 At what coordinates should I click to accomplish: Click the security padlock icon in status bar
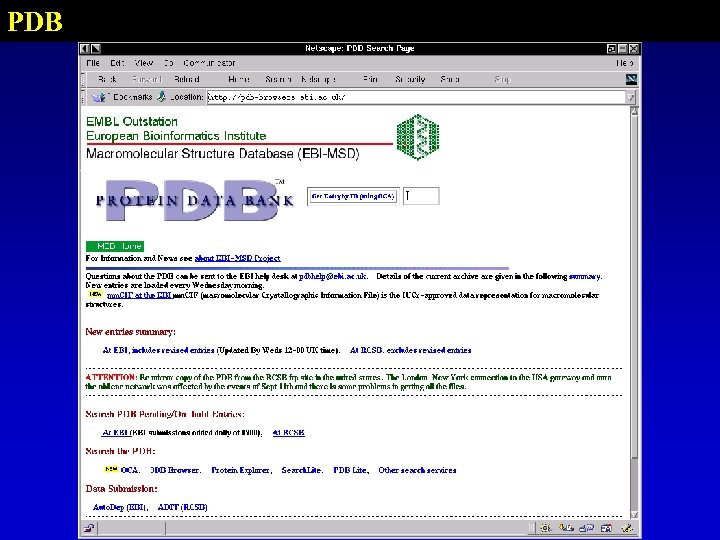(89, 528)
